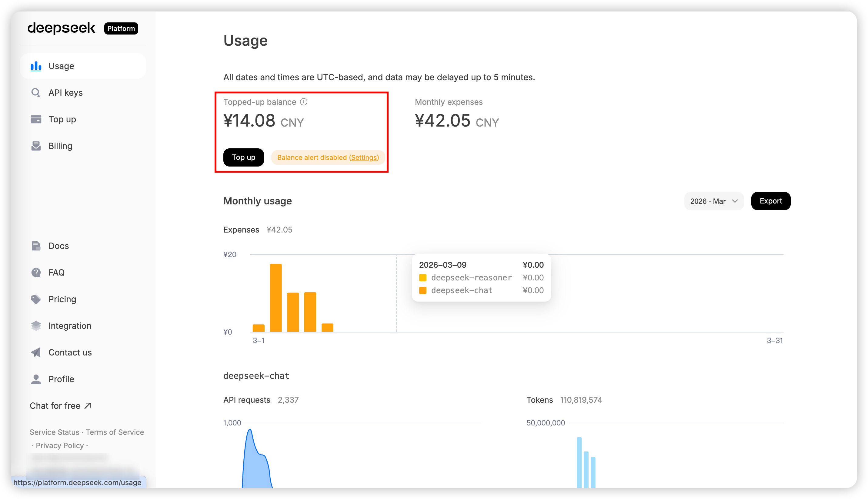Click the Integration layers icon
The image size is (868, 499).
pyautogui.click(x=36, y=326)
